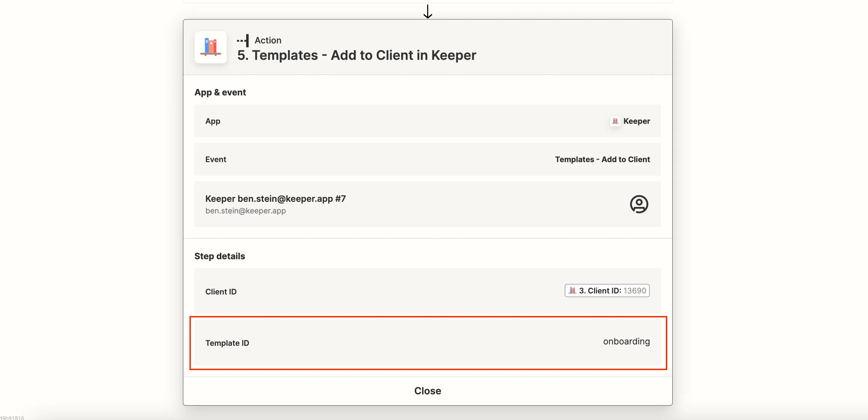Close the step details panel

428,391
